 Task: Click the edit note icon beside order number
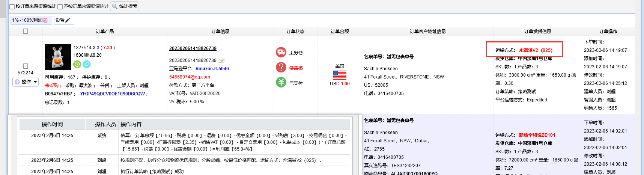[221, 60]
